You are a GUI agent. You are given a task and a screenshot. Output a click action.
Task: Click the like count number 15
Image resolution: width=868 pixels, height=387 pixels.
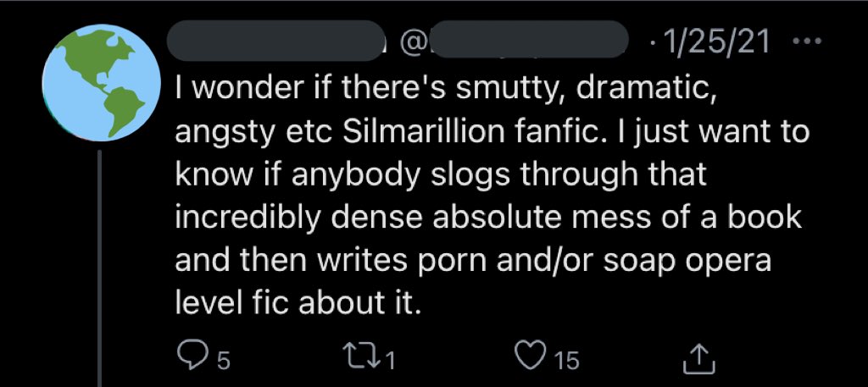click(x=565, y=362)
